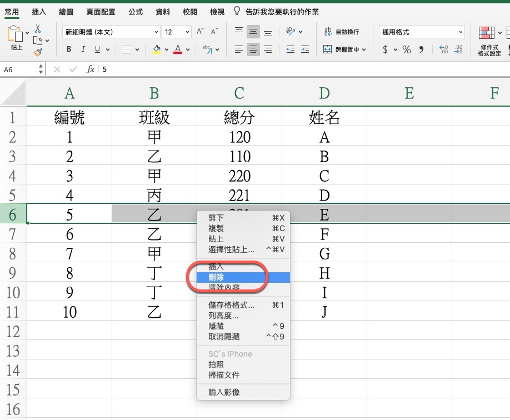
Task: Click the Format Painter brush icon
Action: pos(38,52)
